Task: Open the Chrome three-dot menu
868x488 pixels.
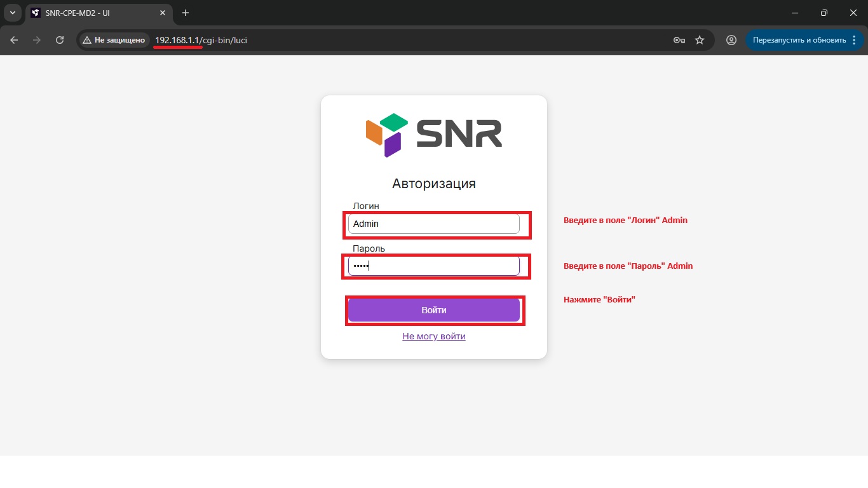Action: click(x=853, y=40)
